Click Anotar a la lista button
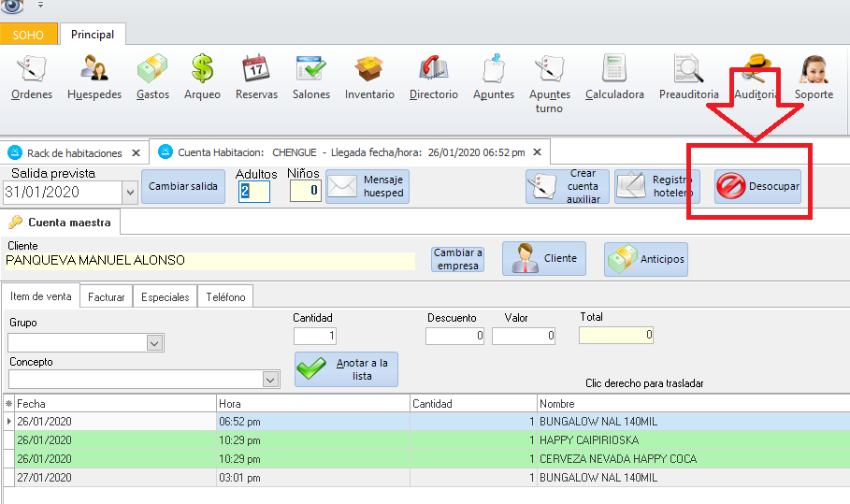The height and width of the screenshot is (504, 850). (x=346, y=369)
